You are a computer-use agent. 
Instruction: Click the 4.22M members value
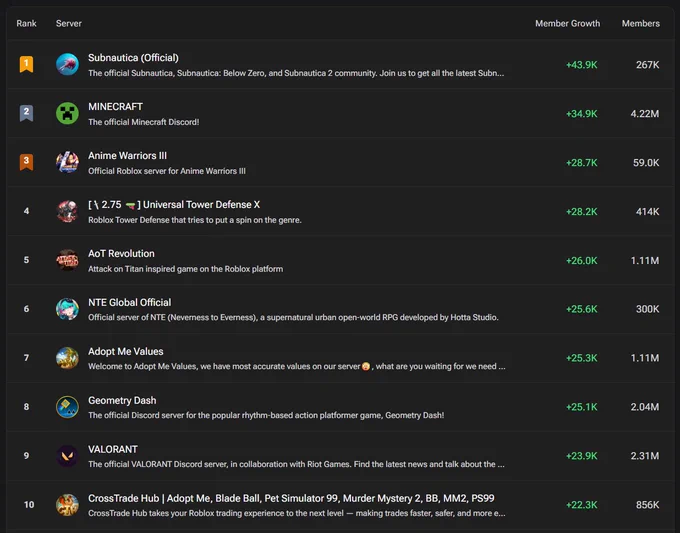[x=645, y=114]
